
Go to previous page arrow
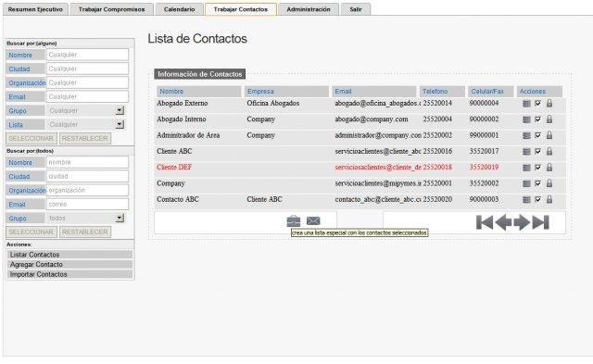click(x=503, y=222)
